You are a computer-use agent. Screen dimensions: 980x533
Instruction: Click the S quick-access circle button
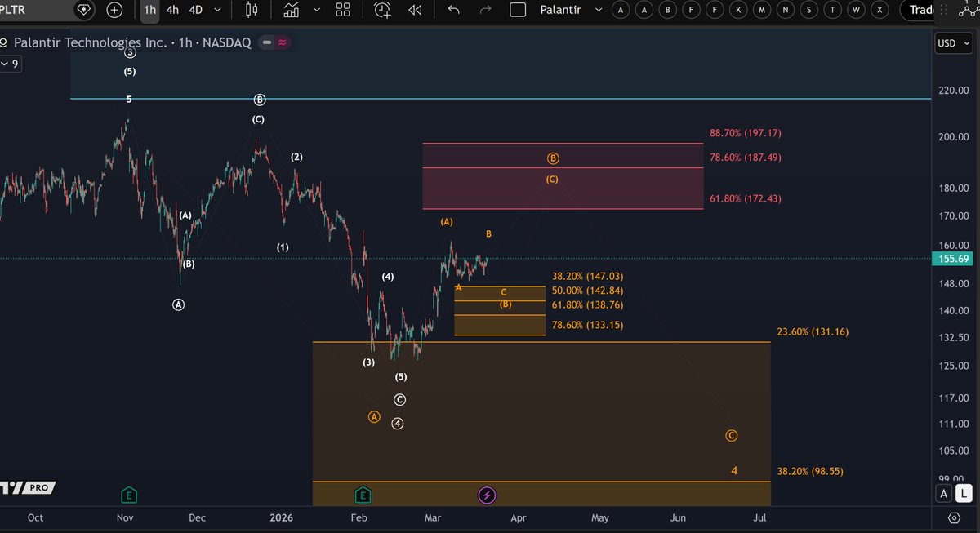pos(808,10)
